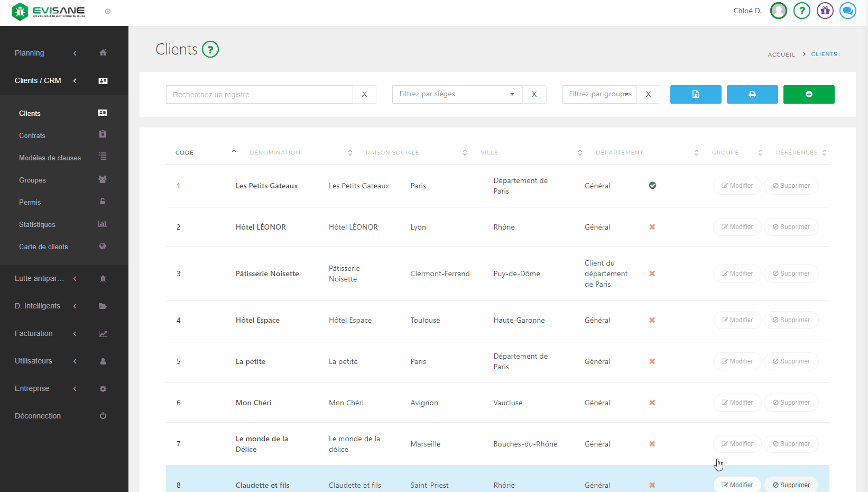Click Supprimer for Mon Chéri row
The image size is (868, 492).
click(x=791, y=403)
